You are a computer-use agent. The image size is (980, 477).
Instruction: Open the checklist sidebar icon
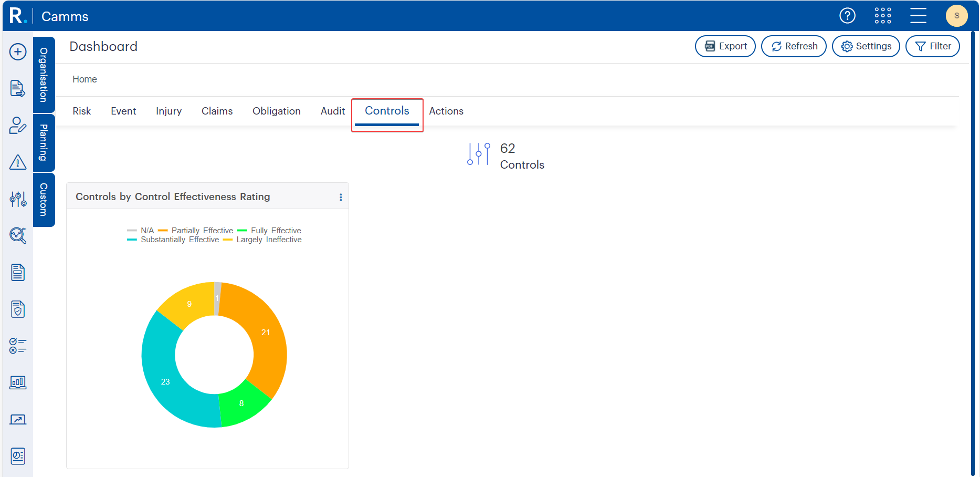coord(18,346)
